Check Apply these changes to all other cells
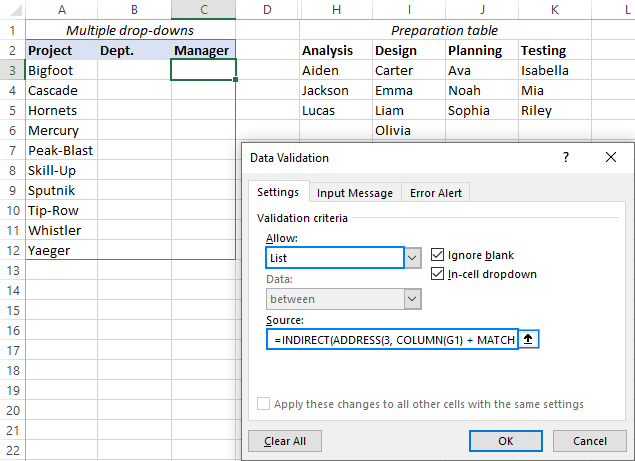 pyautogui.click(x=263, y=403)
